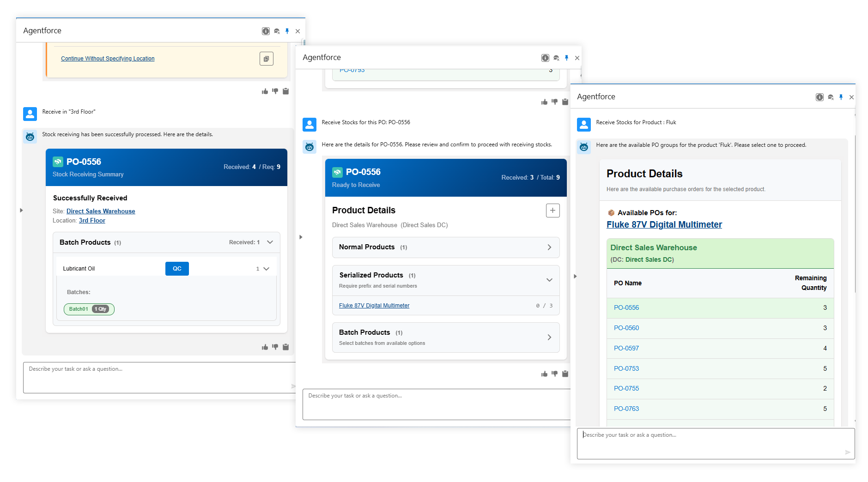This screenshot has width=868, height=482.
Task: Select PO-0753 in available POs list
Action: click(626, 369)
